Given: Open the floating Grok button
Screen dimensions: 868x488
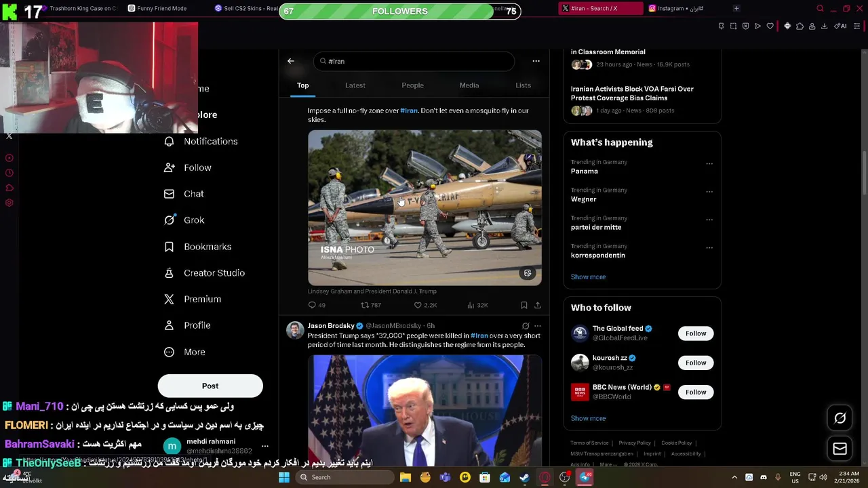Looking at the screenshot, I should tap(840, 418).
